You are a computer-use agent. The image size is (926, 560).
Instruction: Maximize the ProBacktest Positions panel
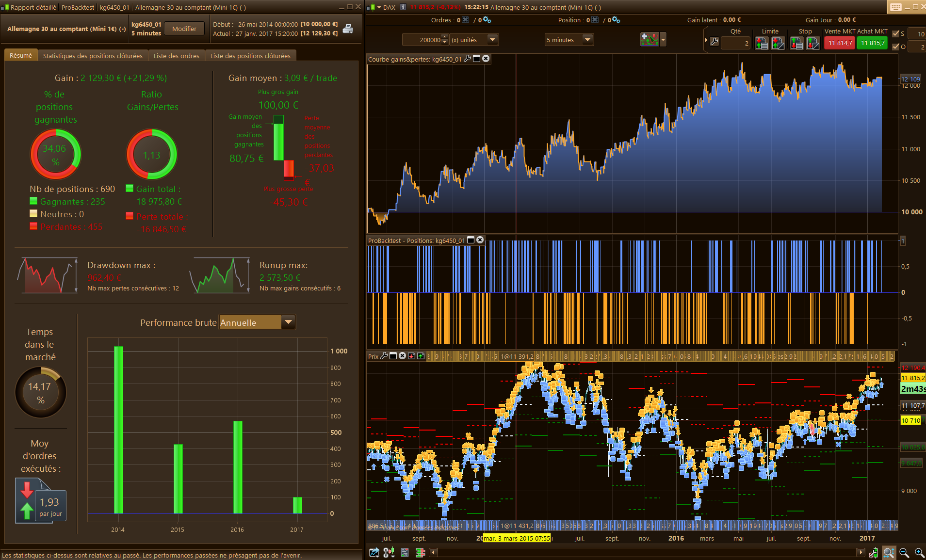point(471,240)
